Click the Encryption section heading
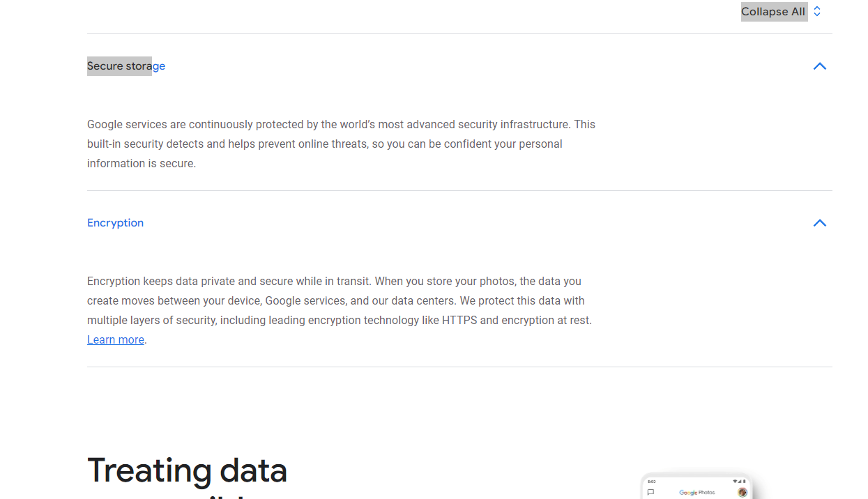 coord(115,223)
